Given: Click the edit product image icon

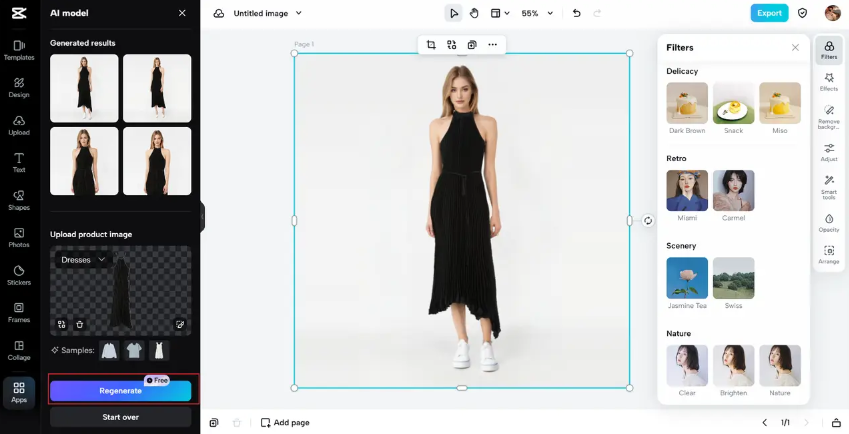Looking at the screenshot, I should tap(180, 324).
